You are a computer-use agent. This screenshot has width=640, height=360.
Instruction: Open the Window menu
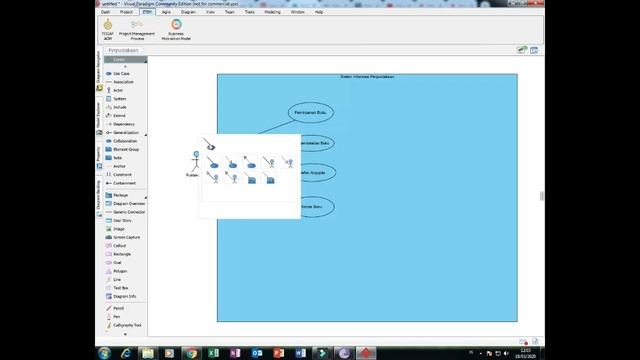(298, 12)
